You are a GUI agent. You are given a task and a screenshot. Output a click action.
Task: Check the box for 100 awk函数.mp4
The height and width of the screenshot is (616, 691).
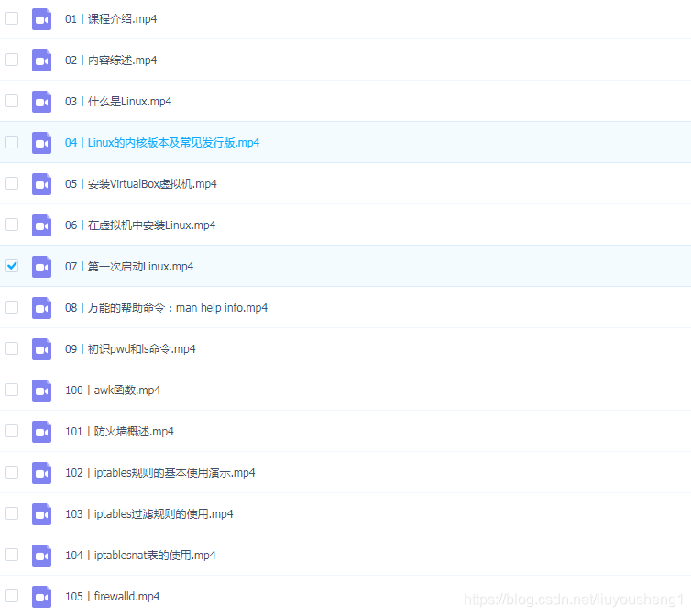pos(12,390)
